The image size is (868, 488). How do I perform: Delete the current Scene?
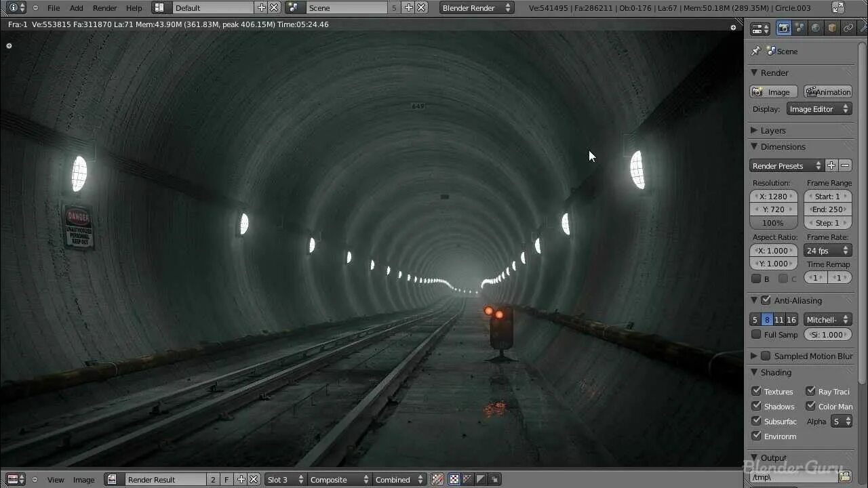coord(421,7)
